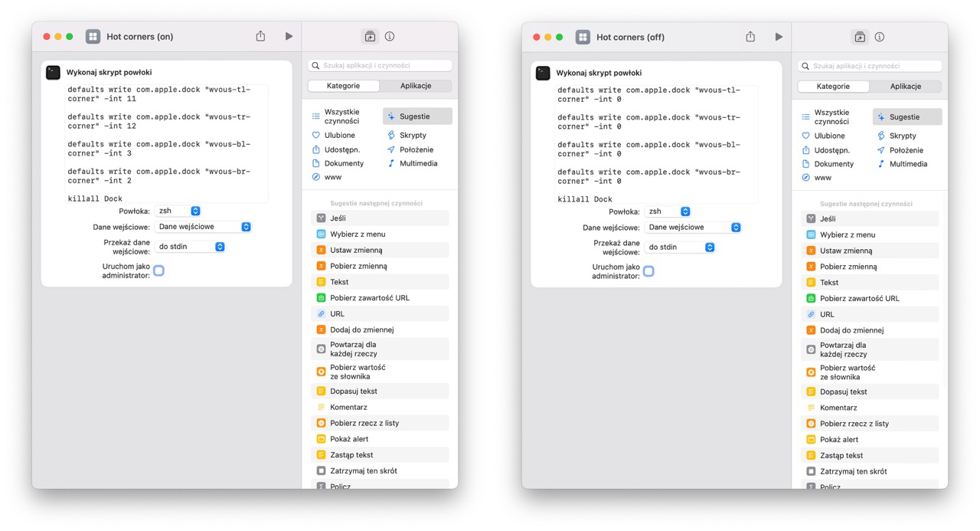
Task: Add Dopasuj tekst action in Hot corners (on)
Action: [380, 391]
